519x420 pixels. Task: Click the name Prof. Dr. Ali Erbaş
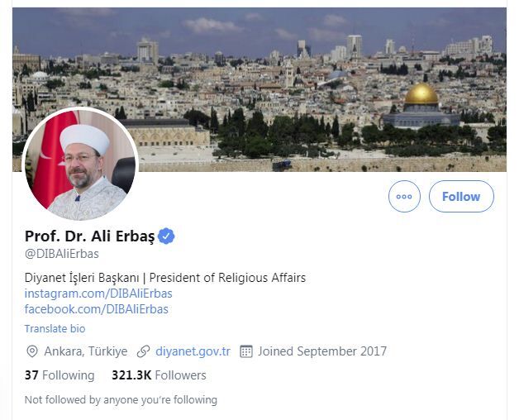coord(89,236)
